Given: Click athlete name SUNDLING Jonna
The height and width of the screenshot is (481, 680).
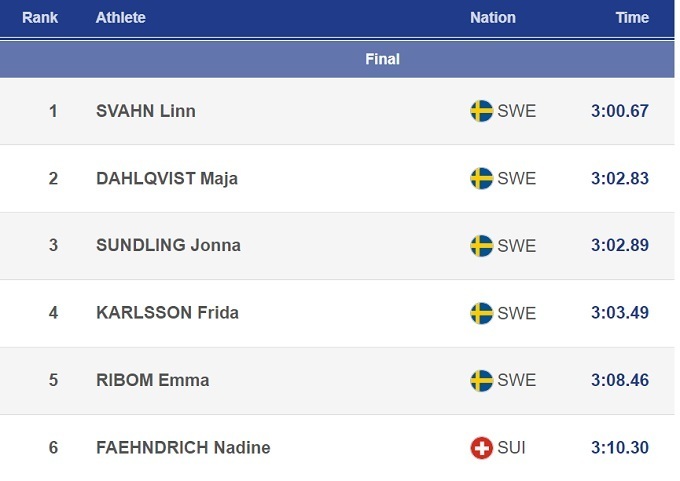Looking at the screenshot, I should 168,246.
